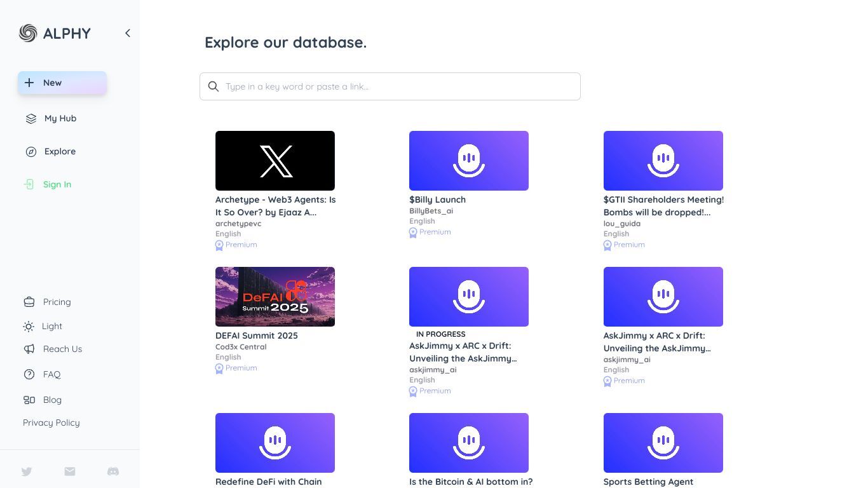The image size is (868, 488).
Task: Open the DeFAI Summit 2025 thumbnail
Action: coord(275,297)
